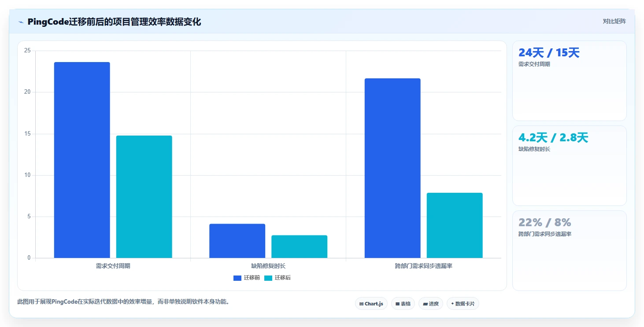Click the 缺陷修复时长 caption in second card

(534, 149)
